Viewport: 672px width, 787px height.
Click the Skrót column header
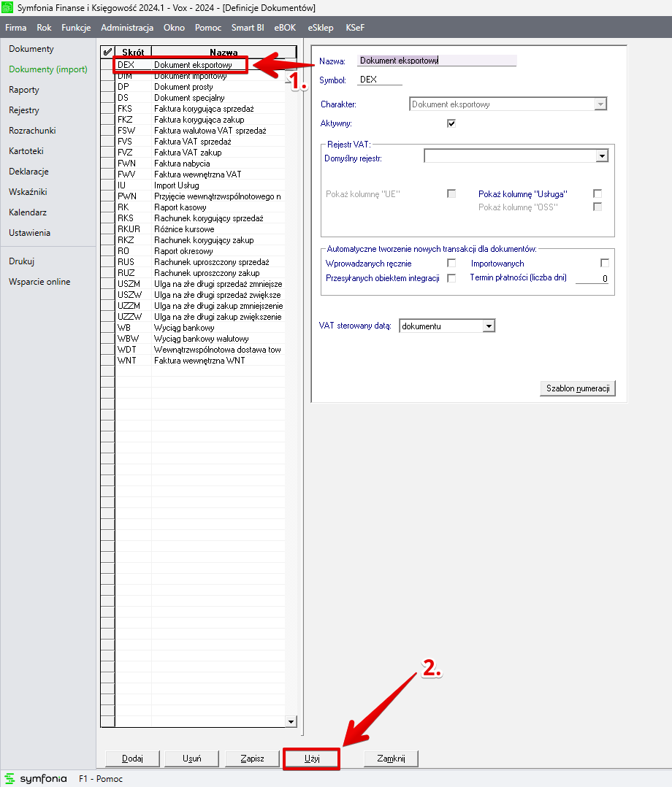133,52
